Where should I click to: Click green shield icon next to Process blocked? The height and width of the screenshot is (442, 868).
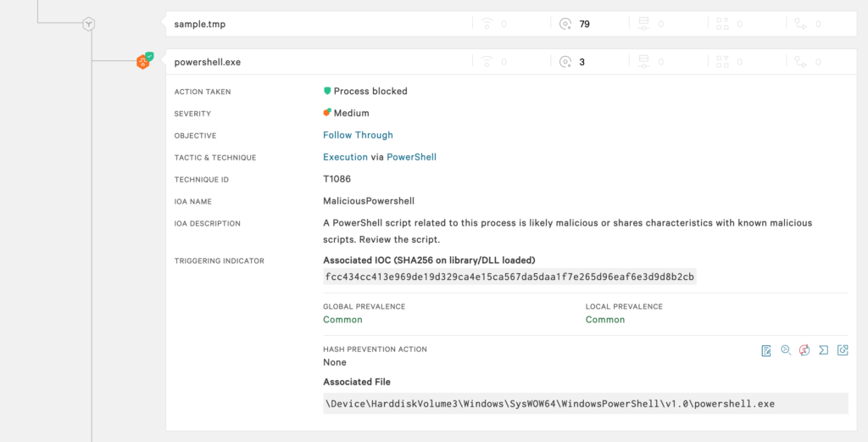click(327, 91)
